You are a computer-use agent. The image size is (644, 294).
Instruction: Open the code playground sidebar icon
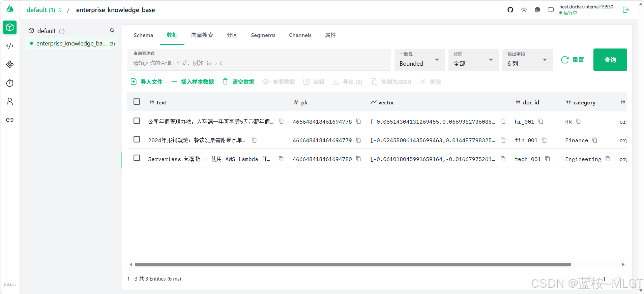pos(10,46)
